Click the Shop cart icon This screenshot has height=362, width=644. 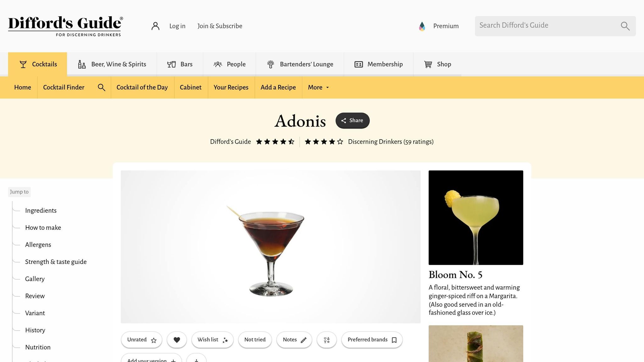428,64
